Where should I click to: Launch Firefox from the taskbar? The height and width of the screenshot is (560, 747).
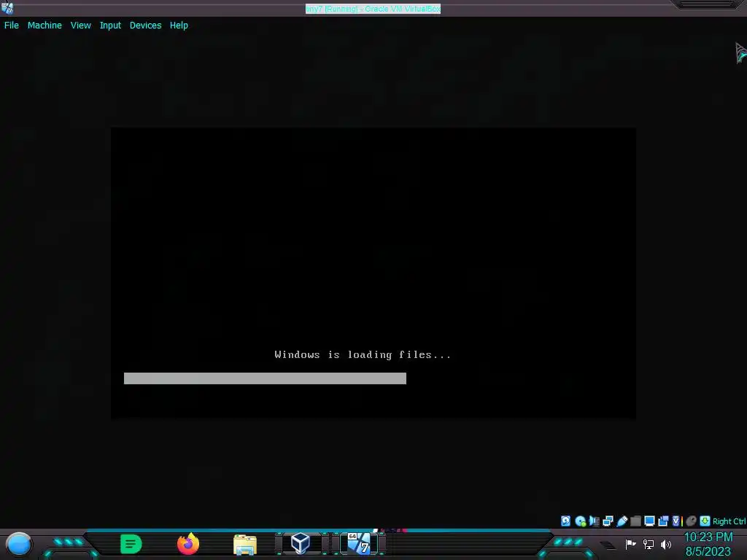[188, 544]
